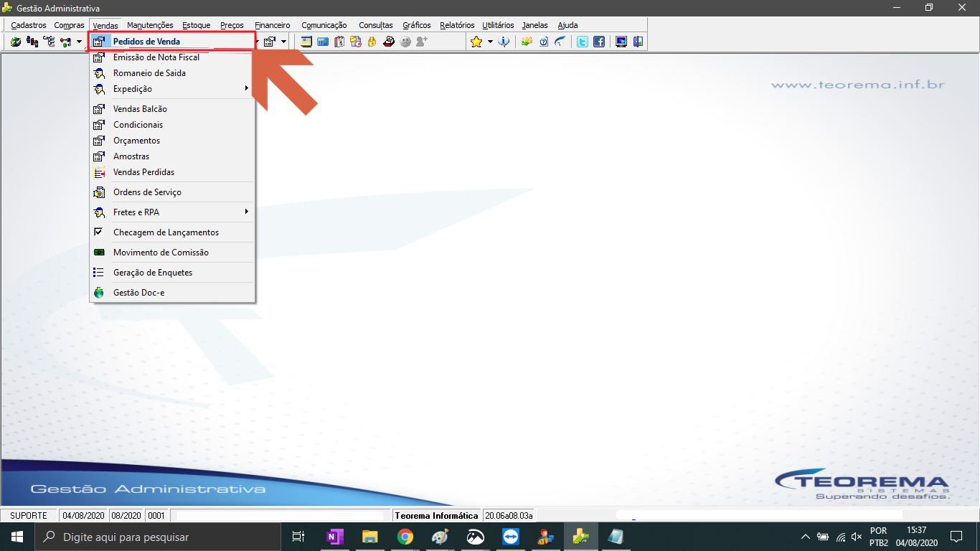The width and height of the screenshot is (980, 551).
Task: Choose Vendas Perdidas menu entry
Action: [172, 172]
